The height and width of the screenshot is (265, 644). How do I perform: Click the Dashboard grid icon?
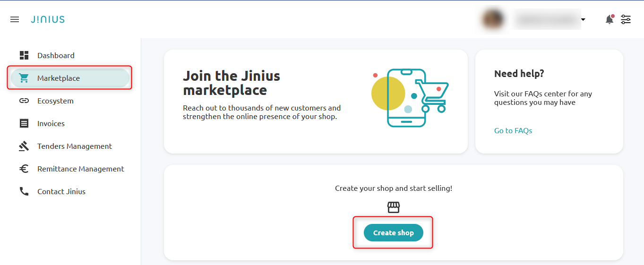[x=24, y=55]
